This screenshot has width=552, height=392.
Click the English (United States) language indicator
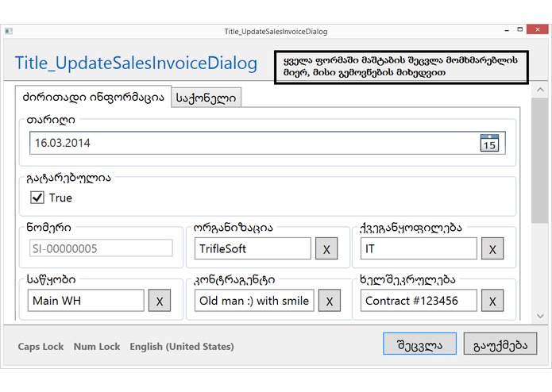(x=182, y=347)
